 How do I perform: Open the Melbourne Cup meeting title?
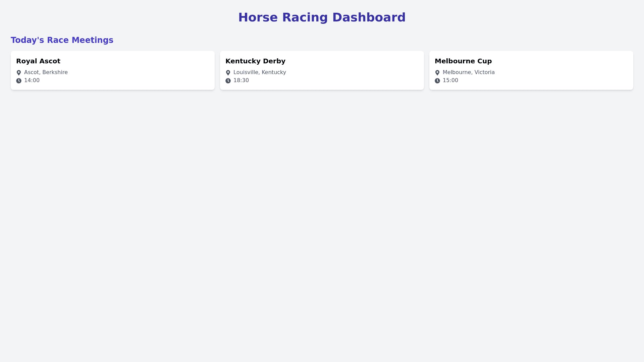coord(463,61)
